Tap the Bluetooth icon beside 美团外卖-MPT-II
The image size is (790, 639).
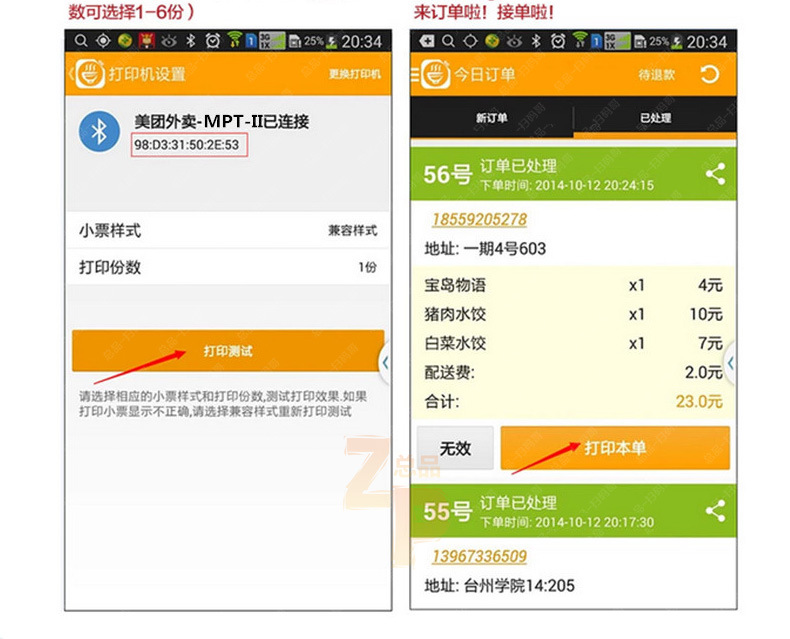99,132
